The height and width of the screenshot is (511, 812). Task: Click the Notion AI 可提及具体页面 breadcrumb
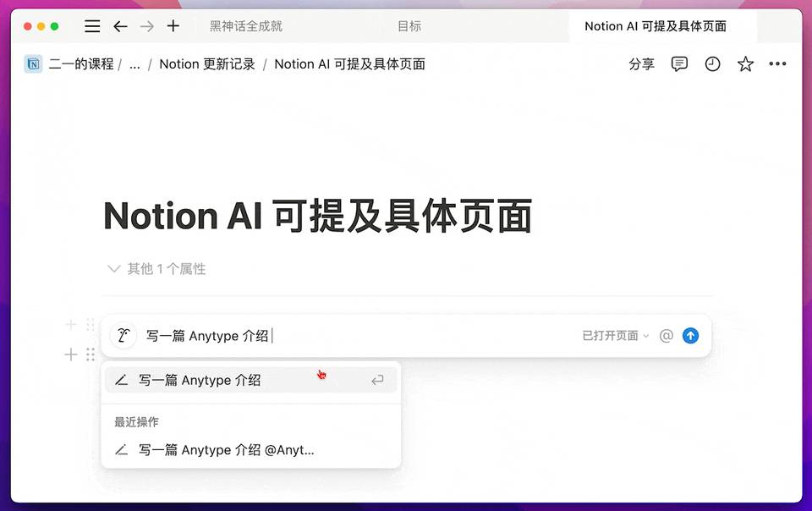(349, 64)
